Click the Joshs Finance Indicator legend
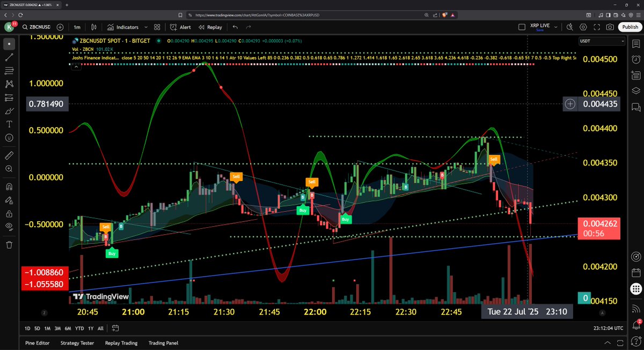644x350 pixels. [x=95, y=57]
